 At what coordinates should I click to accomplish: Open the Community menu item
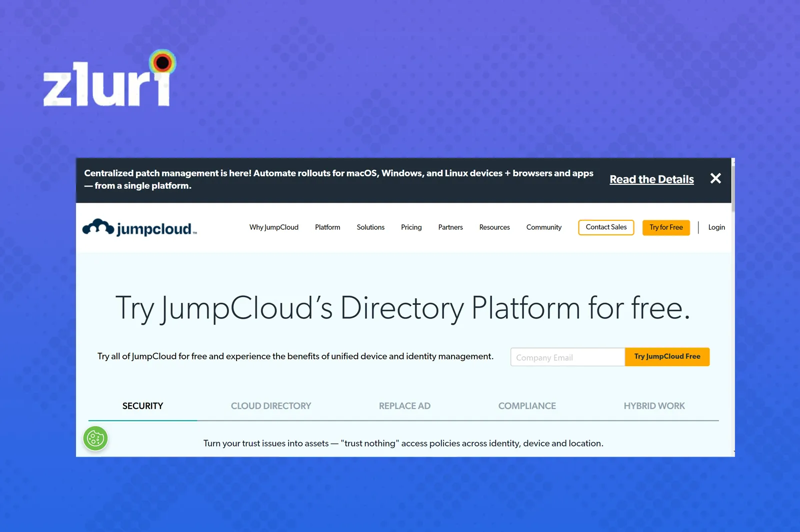point(544,227)
